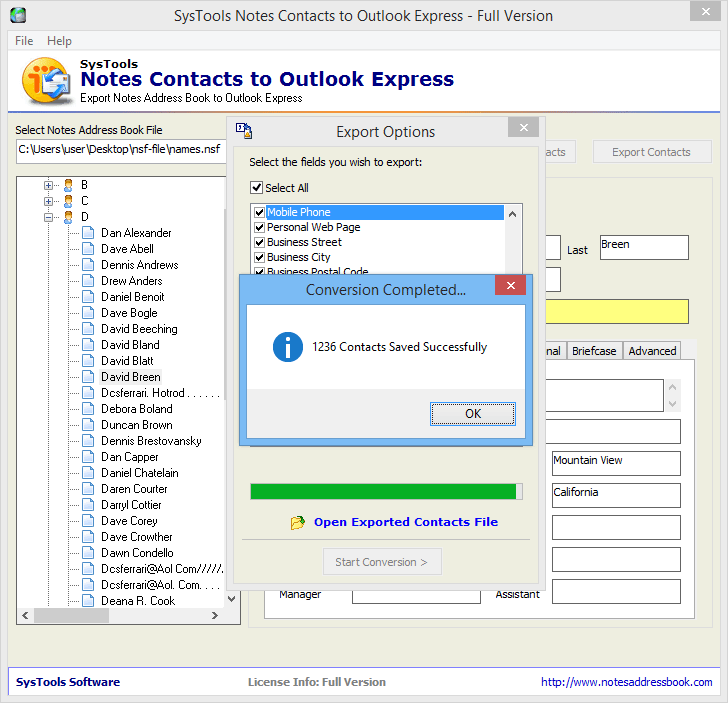Click document icon next to Dave Corey

pyautogui.click(x=88, y=521)
